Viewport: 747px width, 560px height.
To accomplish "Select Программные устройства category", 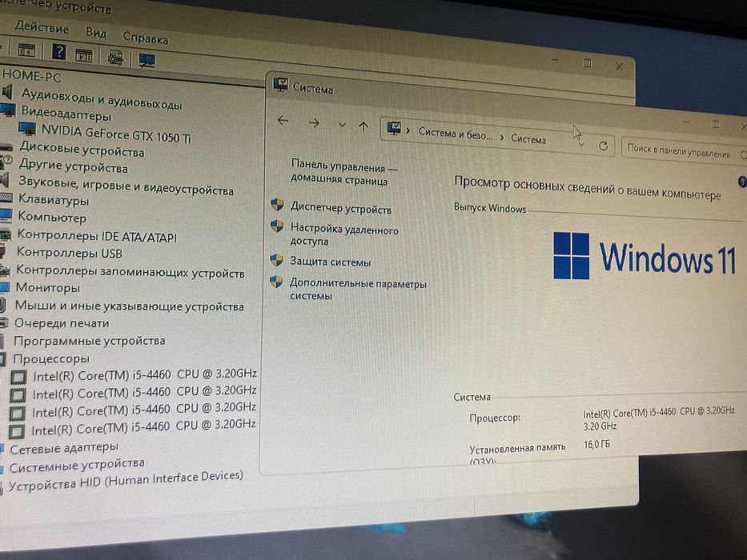I will 89,341.
